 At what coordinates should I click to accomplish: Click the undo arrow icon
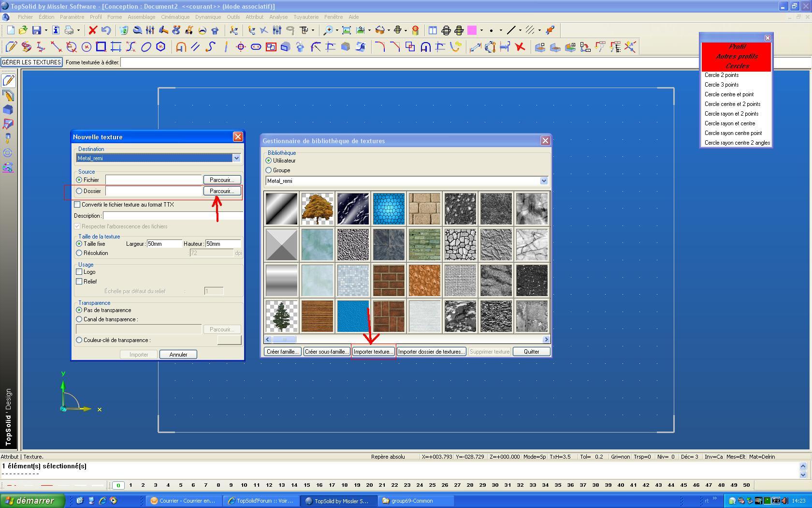(x=106, y=30)
